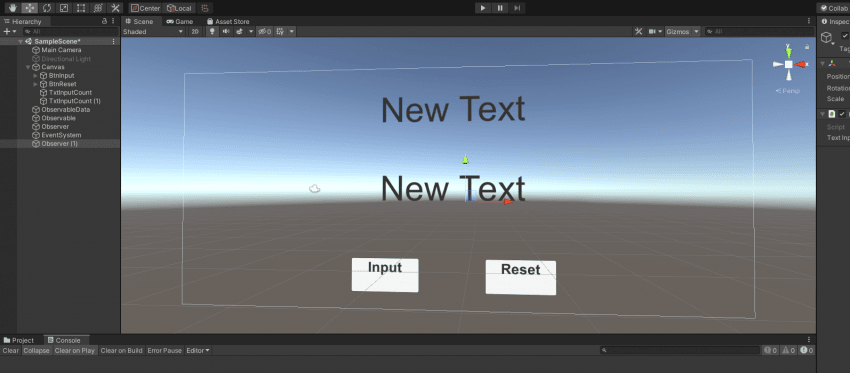Lock the Hierarchy panel
850x373 pixels.
pos(104,22)
